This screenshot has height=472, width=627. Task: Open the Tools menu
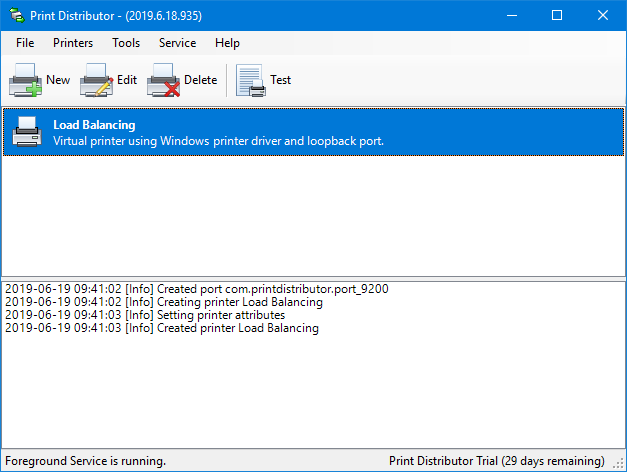point(126,43)
